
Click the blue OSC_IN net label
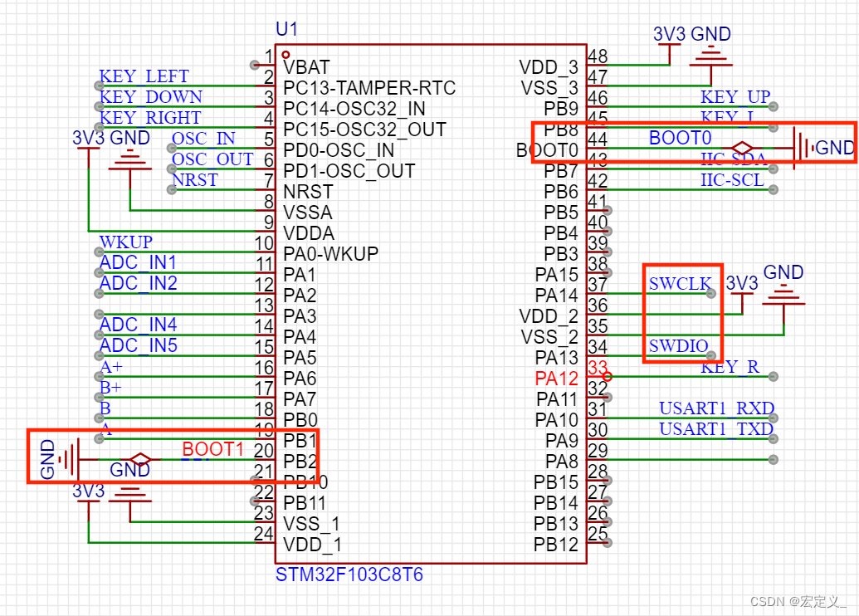click(x=203, y=139)
